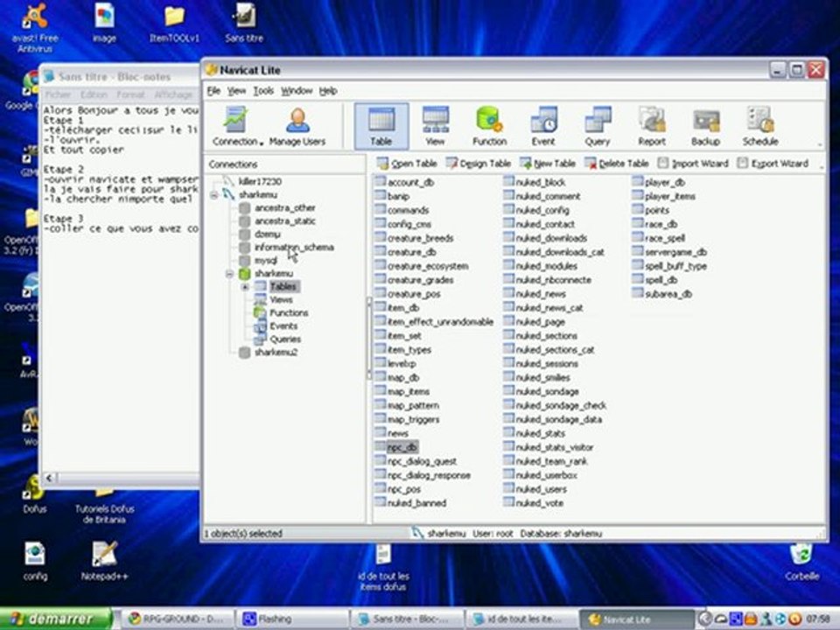Screen dimensions: 840x630
Task: Open the View menu in Navicat
Action: [x=236, y=90]
